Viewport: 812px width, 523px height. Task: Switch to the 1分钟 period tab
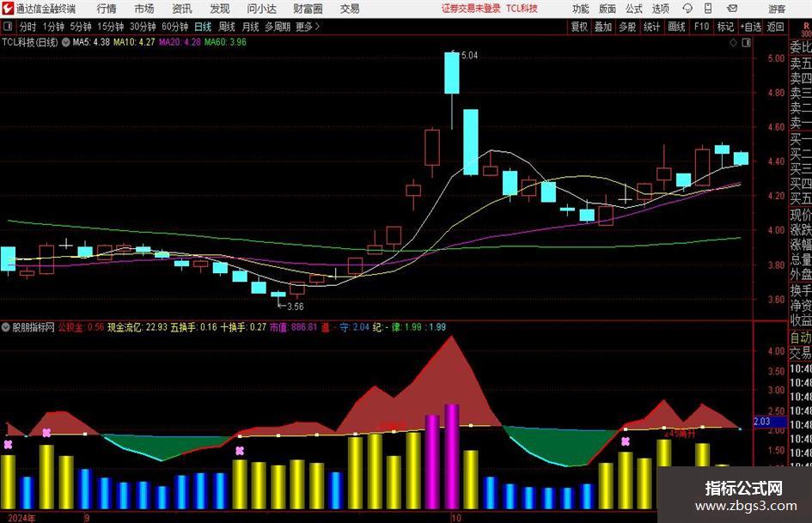coord(53,27)
